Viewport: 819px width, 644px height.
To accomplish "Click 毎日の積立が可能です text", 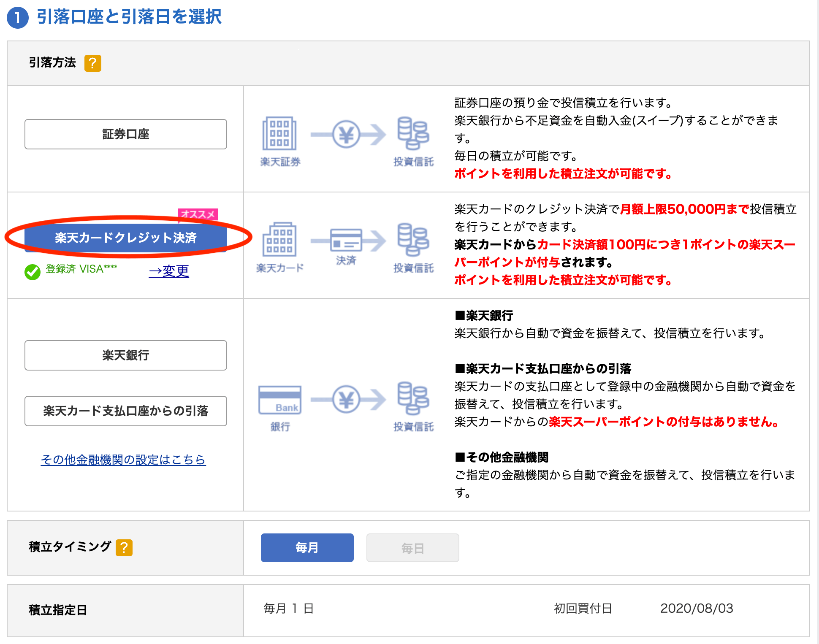I will pyautogui.click(x=516, y=156).
